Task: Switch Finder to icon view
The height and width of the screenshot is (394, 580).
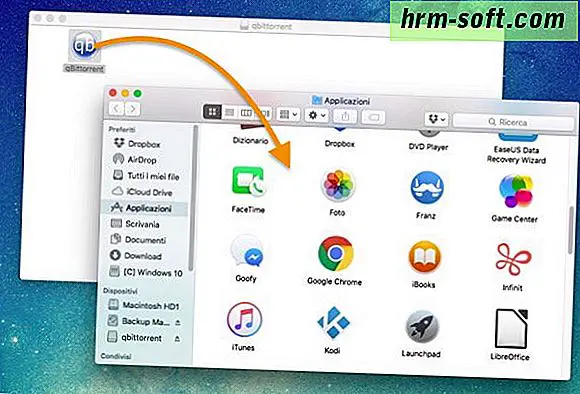Action: 213,112
